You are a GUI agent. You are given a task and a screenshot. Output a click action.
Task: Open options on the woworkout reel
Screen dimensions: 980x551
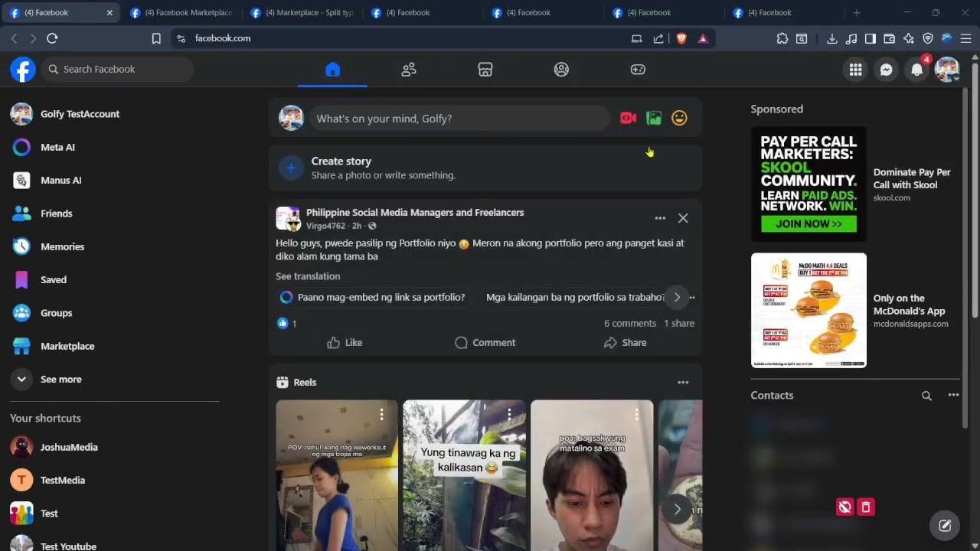pos(381,414)
